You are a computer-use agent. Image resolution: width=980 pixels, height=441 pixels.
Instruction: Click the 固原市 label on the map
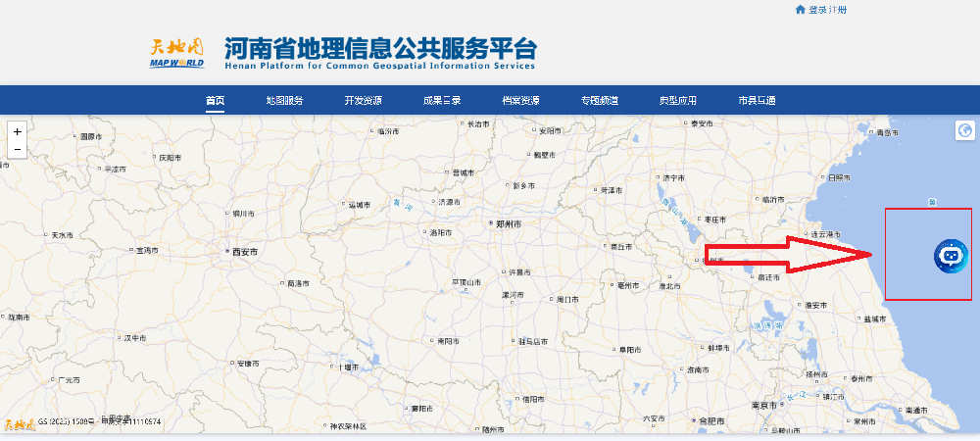click(90, 136)
